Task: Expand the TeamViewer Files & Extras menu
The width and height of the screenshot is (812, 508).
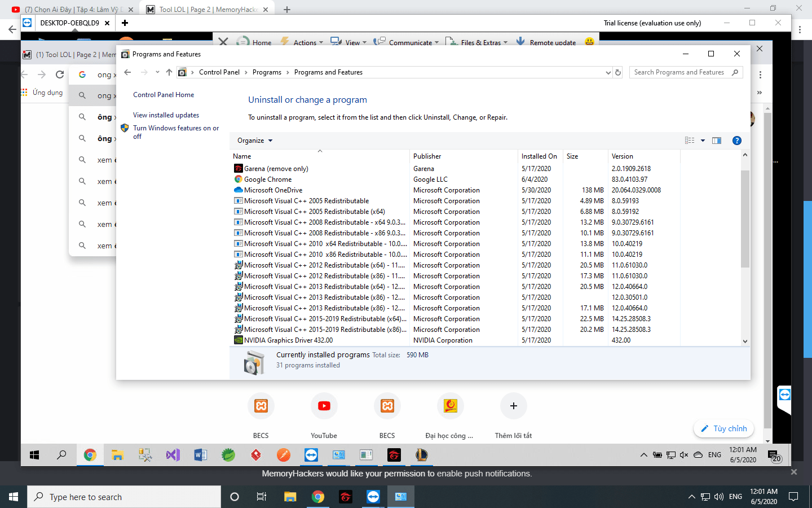Action: 476,42
